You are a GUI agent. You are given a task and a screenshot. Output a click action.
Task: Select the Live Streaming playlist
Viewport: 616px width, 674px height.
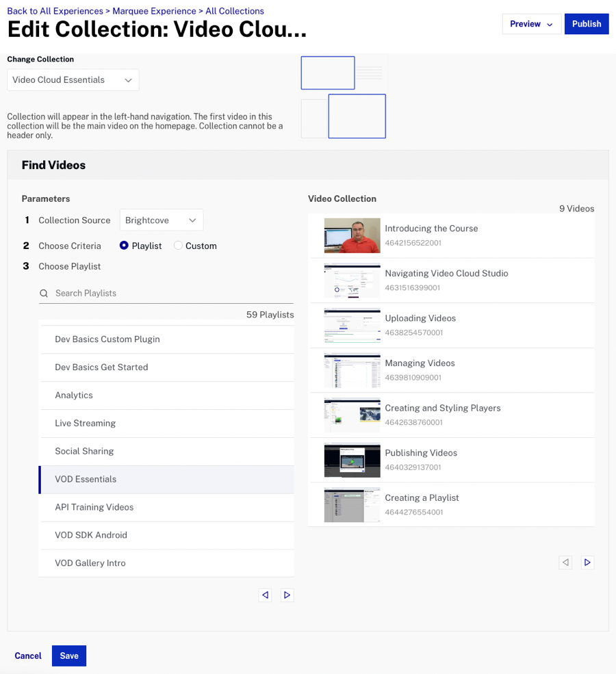(x=167, y=423)
